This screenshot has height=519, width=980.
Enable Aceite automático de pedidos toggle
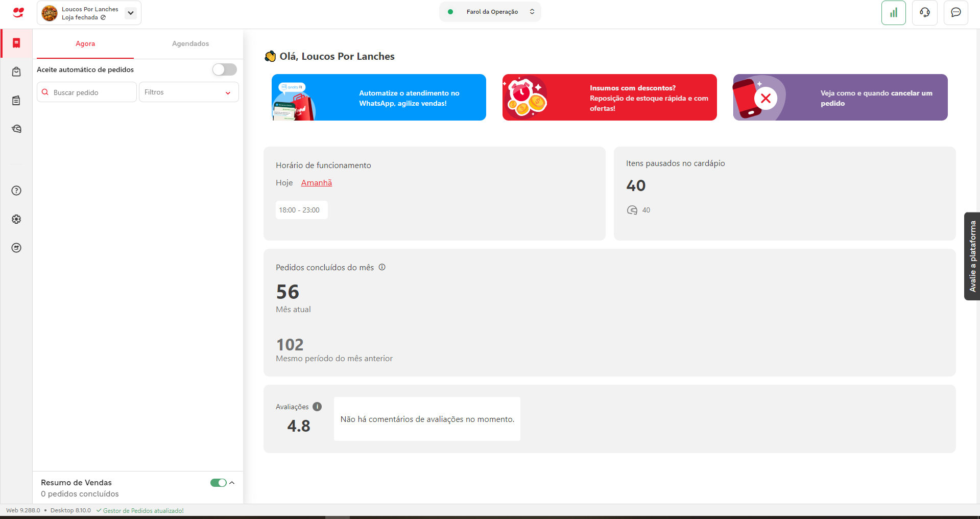pyautogui.click(x=225, y=69)
